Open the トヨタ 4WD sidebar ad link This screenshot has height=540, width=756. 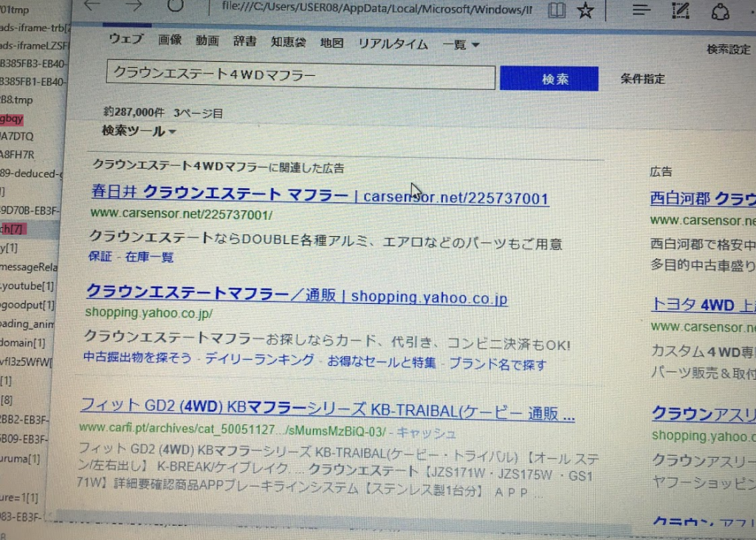[704, 305]
